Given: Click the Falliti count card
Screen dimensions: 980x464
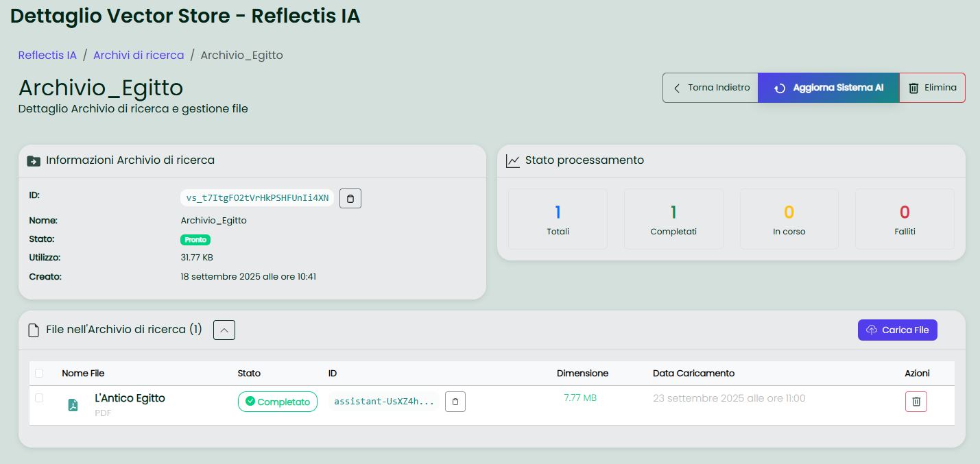Looking at the screenshot, I should click(904, 219).
